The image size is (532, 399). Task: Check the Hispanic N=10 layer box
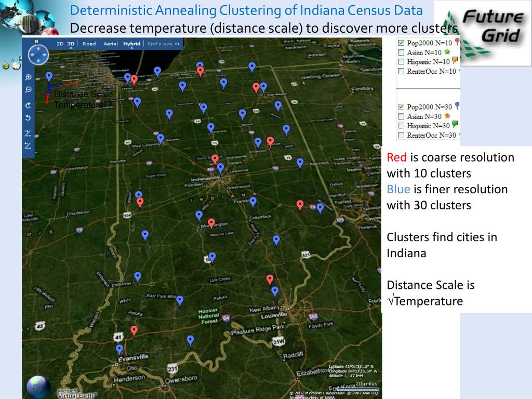tap(401, 62)
